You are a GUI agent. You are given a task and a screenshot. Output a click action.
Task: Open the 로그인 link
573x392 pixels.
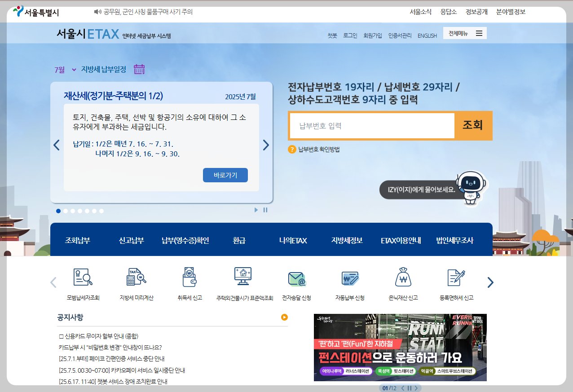coord(350,35)
